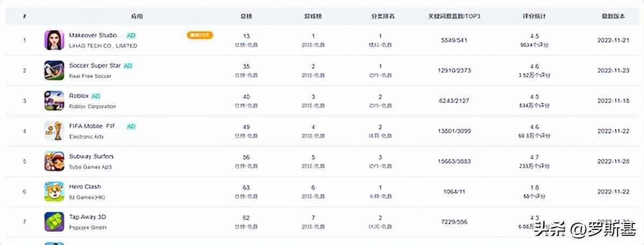644x245 pixels.
Task: Sort by the 游戏榜 column header
Action: coord(314,16)
